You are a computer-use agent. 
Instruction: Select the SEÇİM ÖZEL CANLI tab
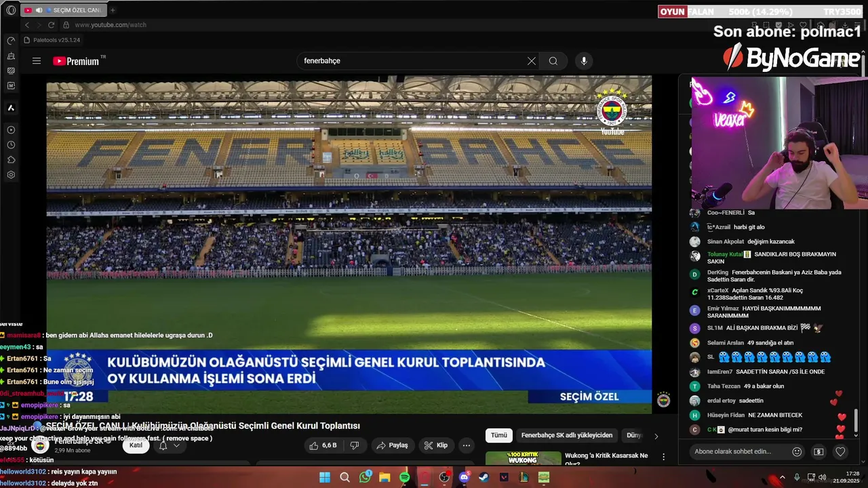pyautogui.click(x=62, y=10)
